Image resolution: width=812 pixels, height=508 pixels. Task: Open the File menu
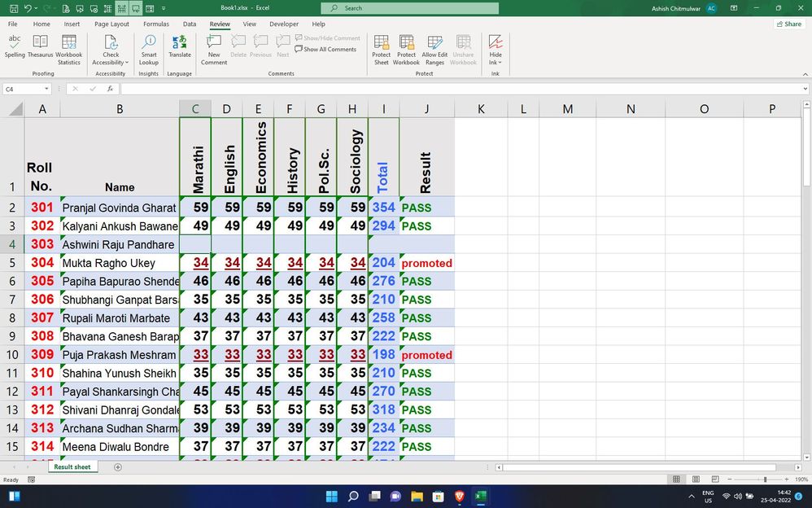(x=13, y=24)
